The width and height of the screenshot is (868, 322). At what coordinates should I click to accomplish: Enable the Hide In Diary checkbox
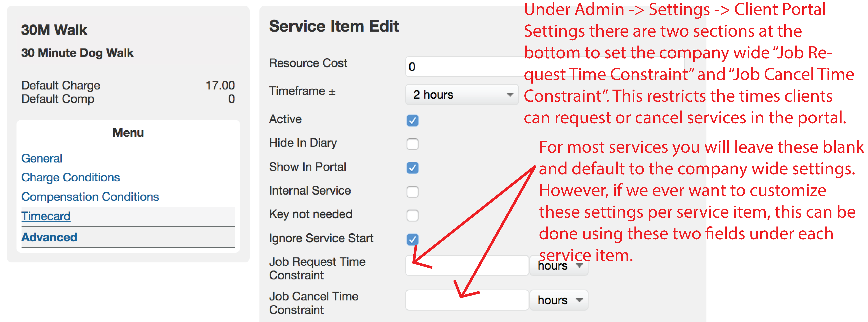(x=412, y=144)
